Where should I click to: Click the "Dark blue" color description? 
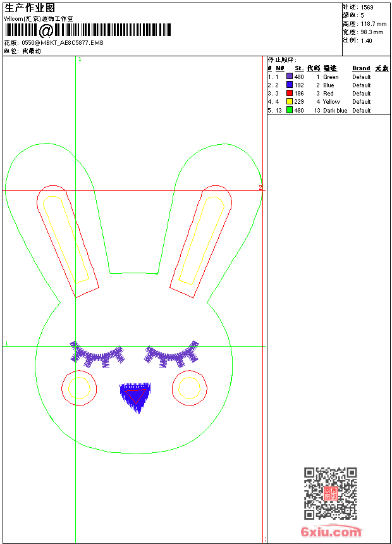(x=335, y=110)
